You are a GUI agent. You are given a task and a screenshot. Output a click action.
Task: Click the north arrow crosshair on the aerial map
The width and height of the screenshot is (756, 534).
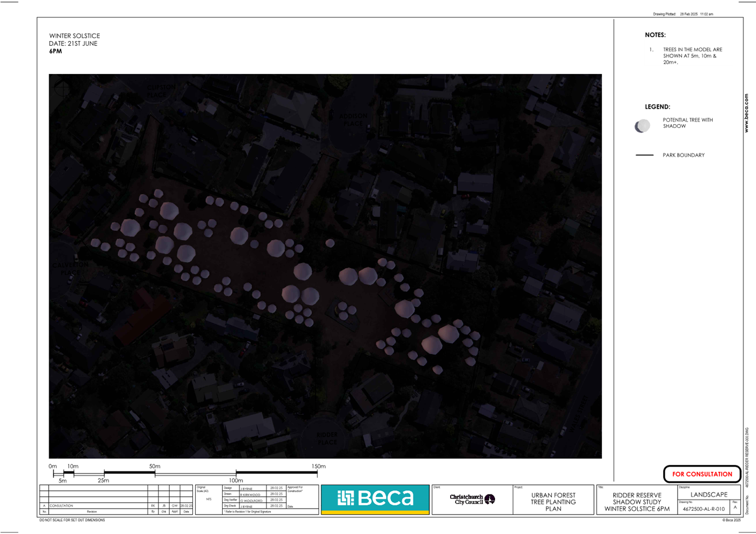[63, 87]
